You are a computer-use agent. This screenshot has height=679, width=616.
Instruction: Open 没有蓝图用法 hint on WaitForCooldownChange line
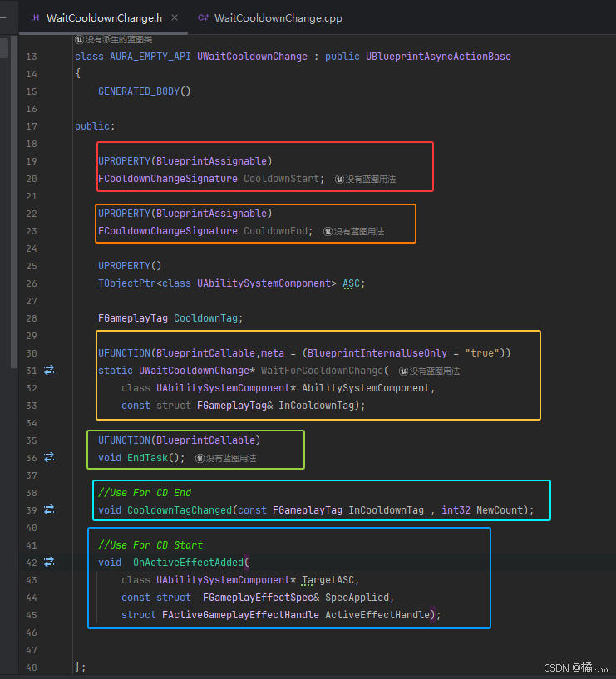(435, 371)
